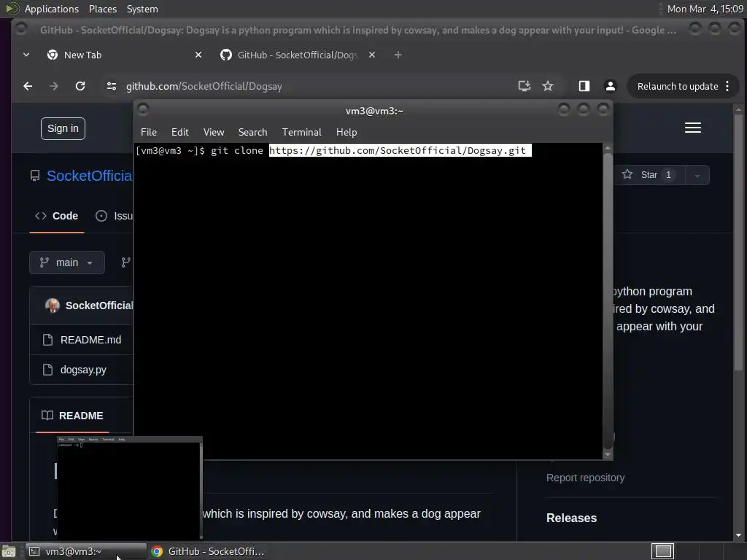Open terminal Edit menu

(x=179, y=132)
